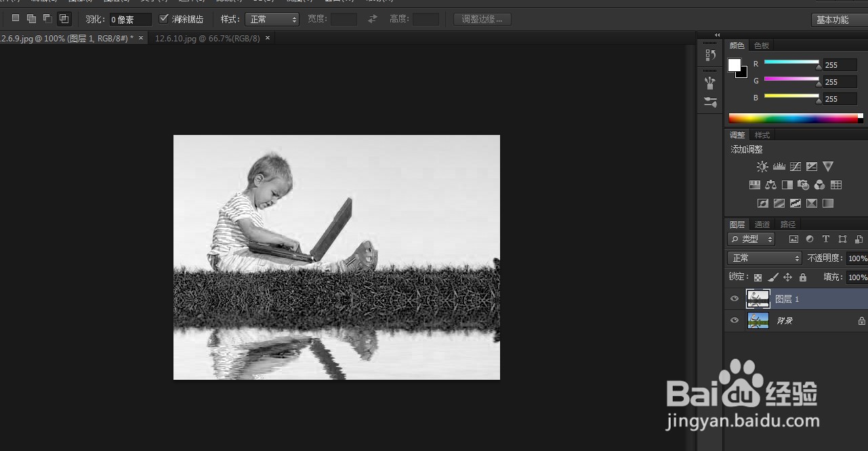Switch to the 路径 paths tab
Screen dimensions: 868x451
(x=788, y=224)
